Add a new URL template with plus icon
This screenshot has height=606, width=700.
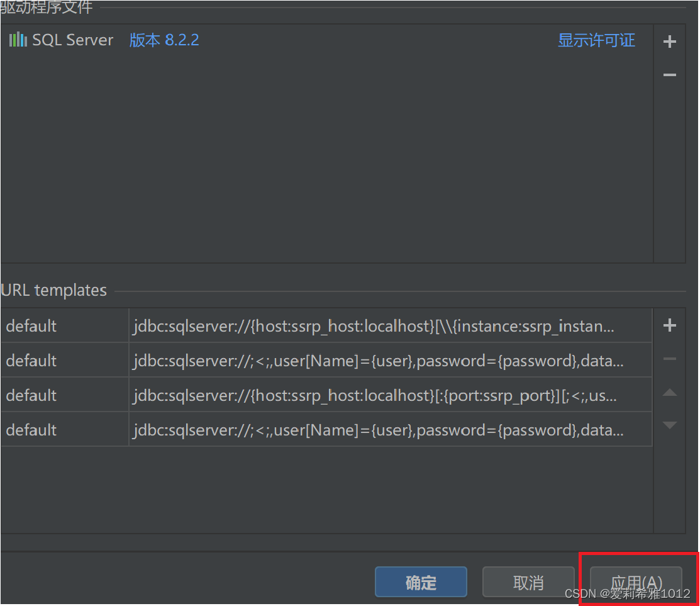click(x=669, y=325)
